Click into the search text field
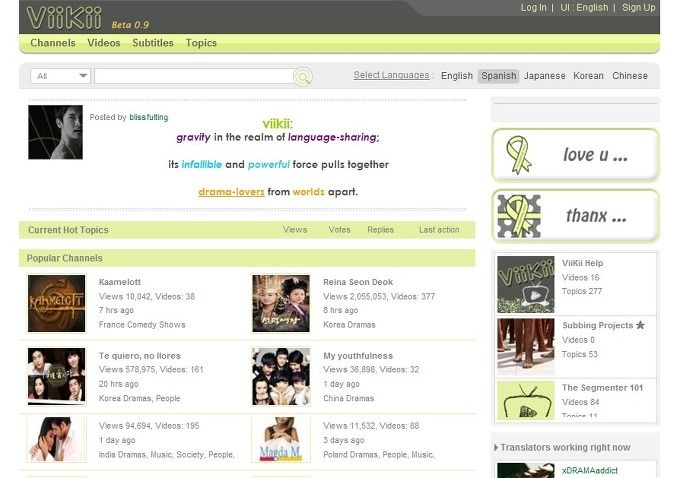The width and height of the screenshot is (683, 478). coord(194,76)
